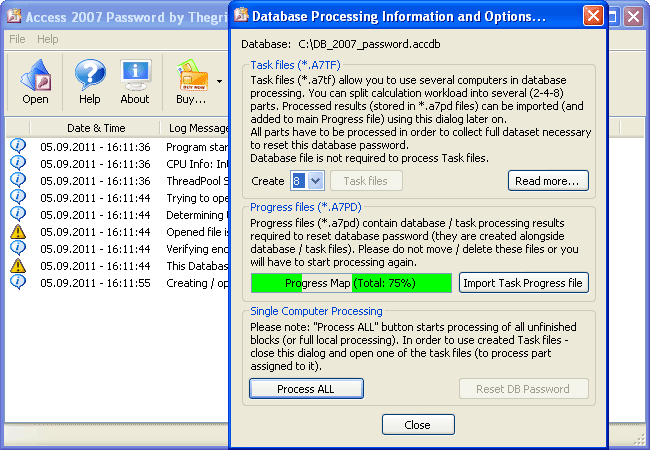Click the Reset DB Password button
The height and width of the screenshot is (450, 650).
tap(524, 389)
